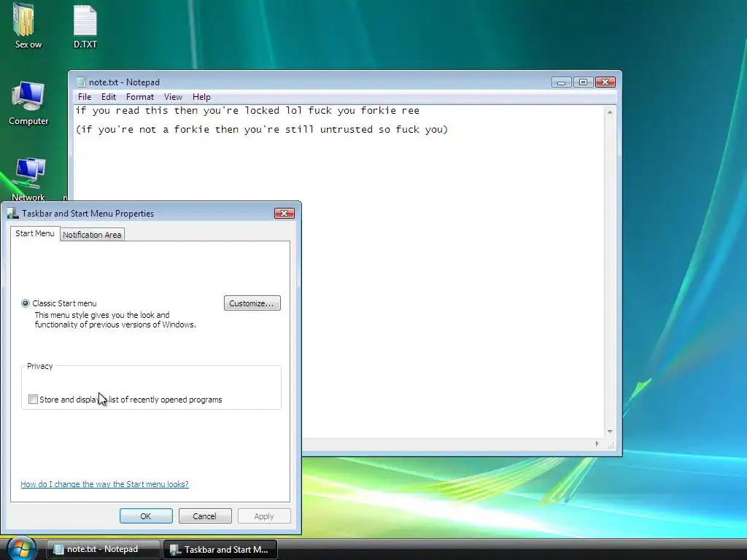
Task: Close the Taskbar and Start Menu Properties dialog
Action: (x=285, y=214)
